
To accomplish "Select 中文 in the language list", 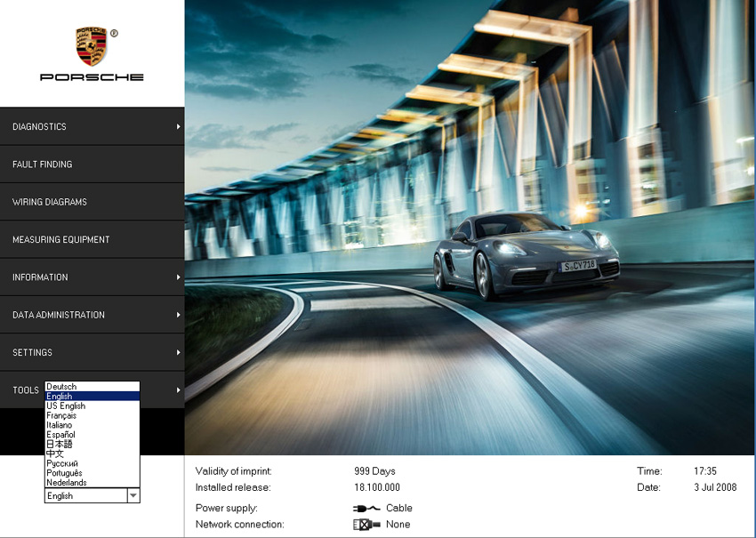I will 92,454.
